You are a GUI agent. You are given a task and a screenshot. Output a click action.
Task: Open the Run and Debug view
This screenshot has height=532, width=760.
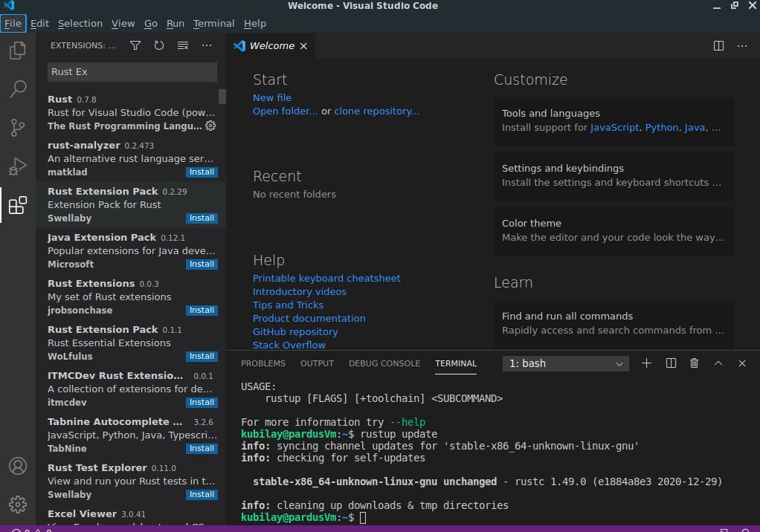click(17, 166)
